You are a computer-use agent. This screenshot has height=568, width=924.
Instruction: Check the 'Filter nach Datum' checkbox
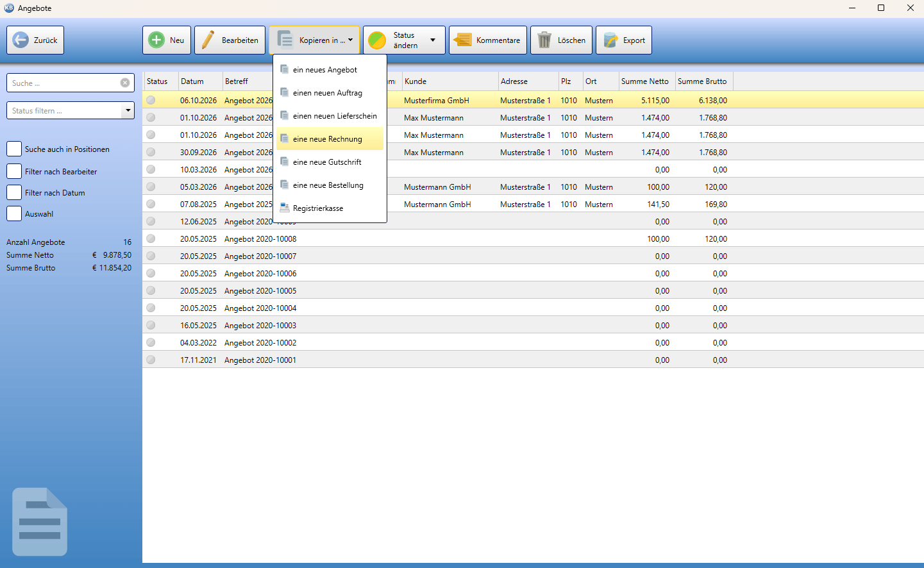click(x=14, y=192)
